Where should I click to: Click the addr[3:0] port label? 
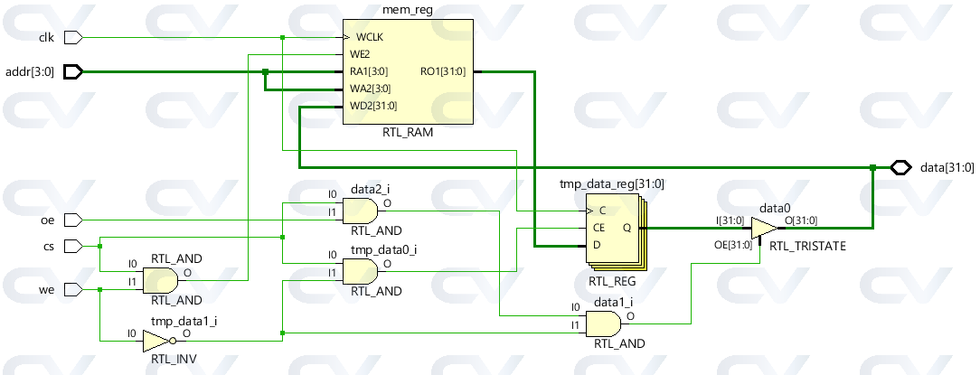[29, 72]
